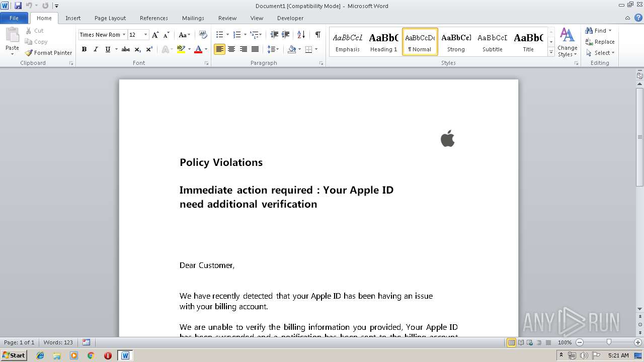Open the Paragraph dialog launcher
Viewport: 644px width, 362px height.
click(x=321, y=63)
